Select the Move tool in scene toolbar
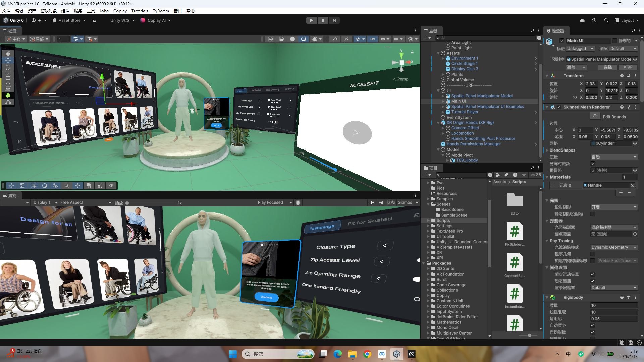The height and width of the screenshot is (362, 644). pos(8,60)
